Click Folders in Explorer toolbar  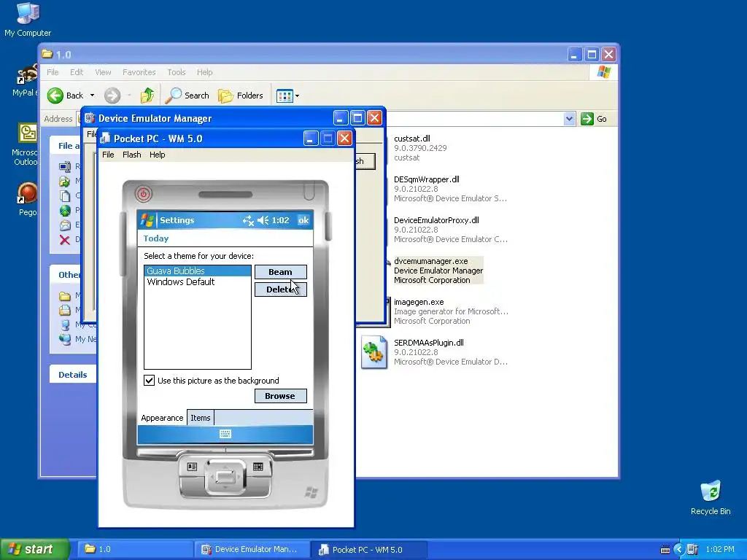[241, 96]
